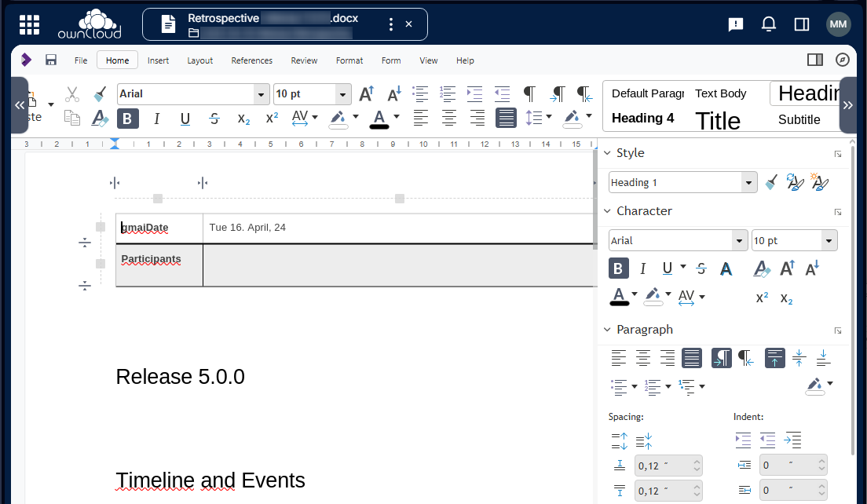Viewport: 867px width, 504px height.
Task: Save the document
Action: point(50,60)
